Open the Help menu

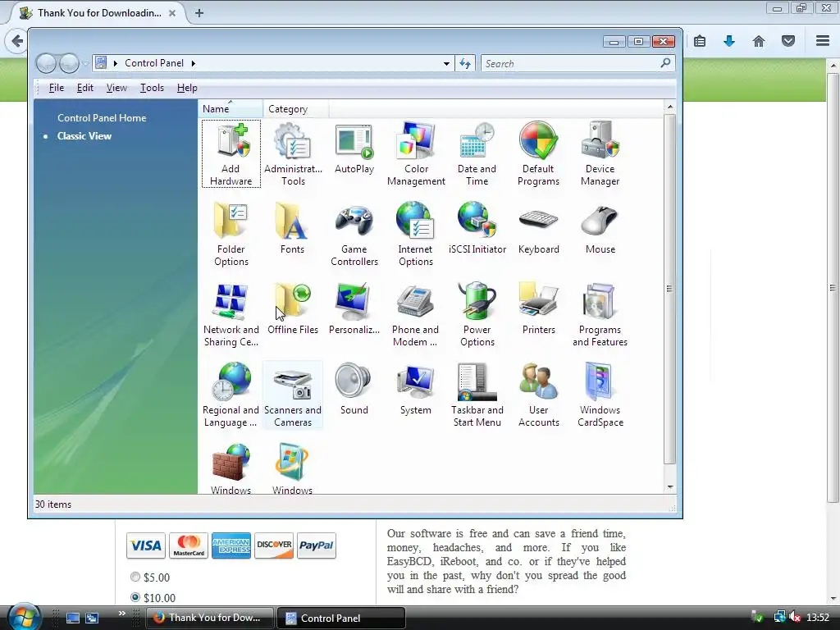[x=187, y=88]
